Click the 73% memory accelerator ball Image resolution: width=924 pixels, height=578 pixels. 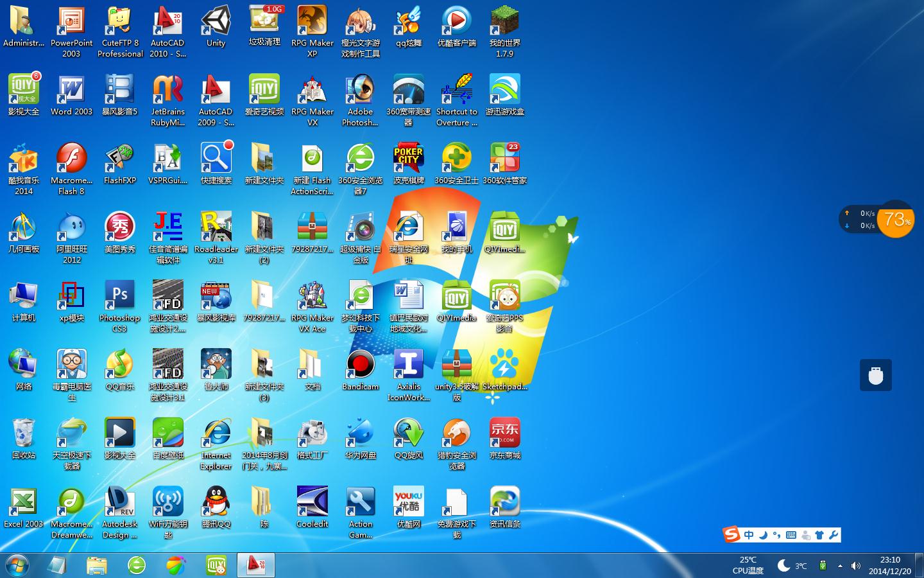pos(896,220)
